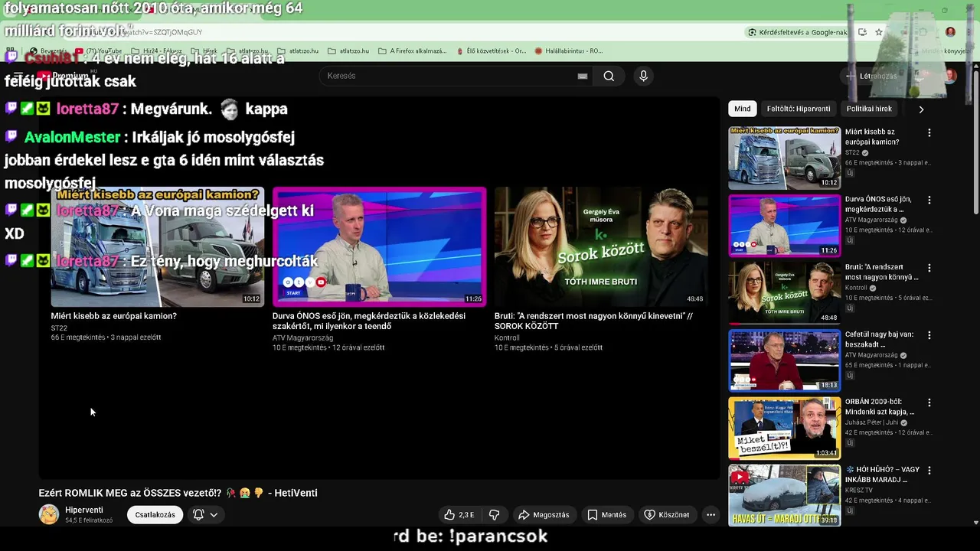Open the 'Halállabirintus - RO...' bookmark
980x551 pixels.
click(x=568, y=51)
